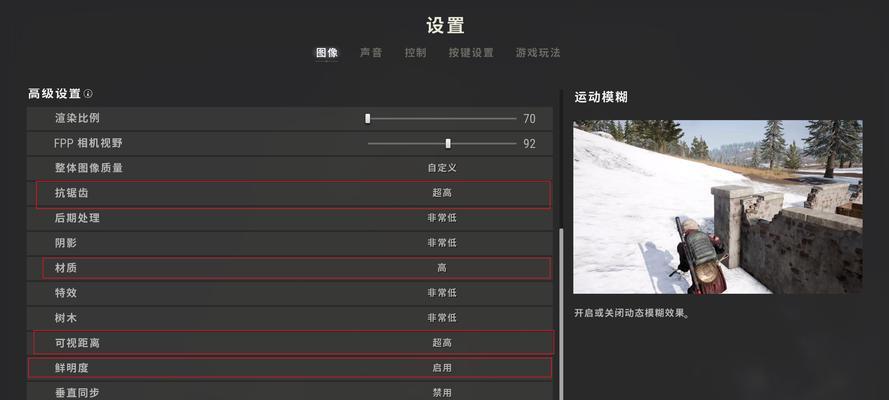This screenshot has height=400, width=889.
Task: Select the 树木 row label
Action: click(x=66, y=318)
